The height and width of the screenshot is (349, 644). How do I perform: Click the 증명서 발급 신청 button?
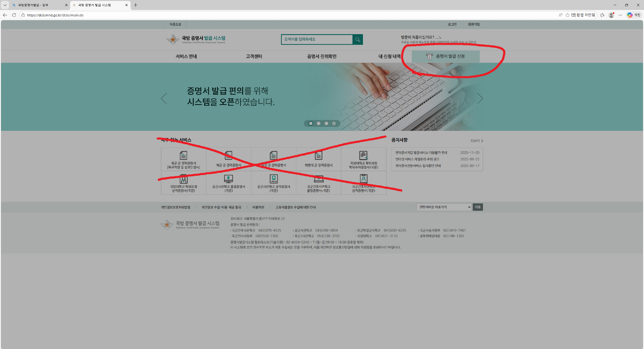[446, 56]
